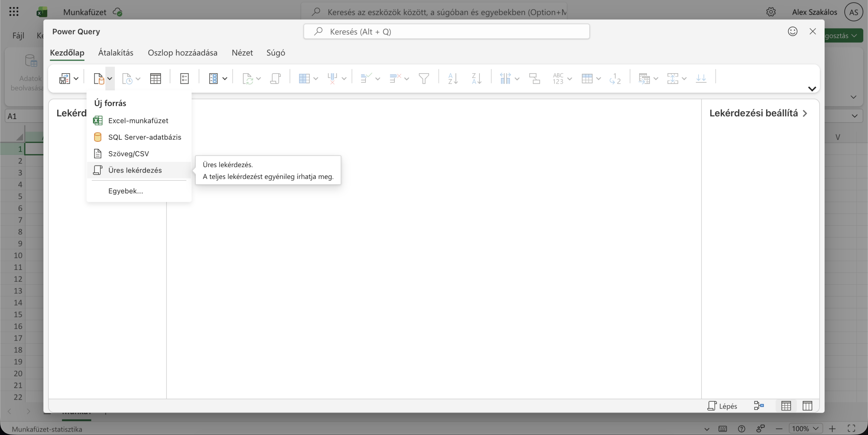
Task: Expand the Lekérdezési beállítások panel chevron
Action: click(805, 113)
